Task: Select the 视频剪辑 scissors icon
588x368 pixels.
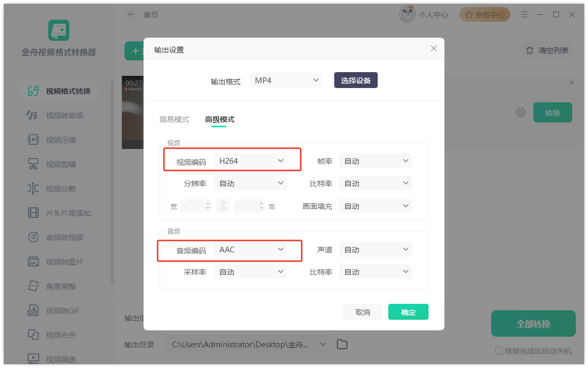Action: pyautogui.click(x=33, y=164)
